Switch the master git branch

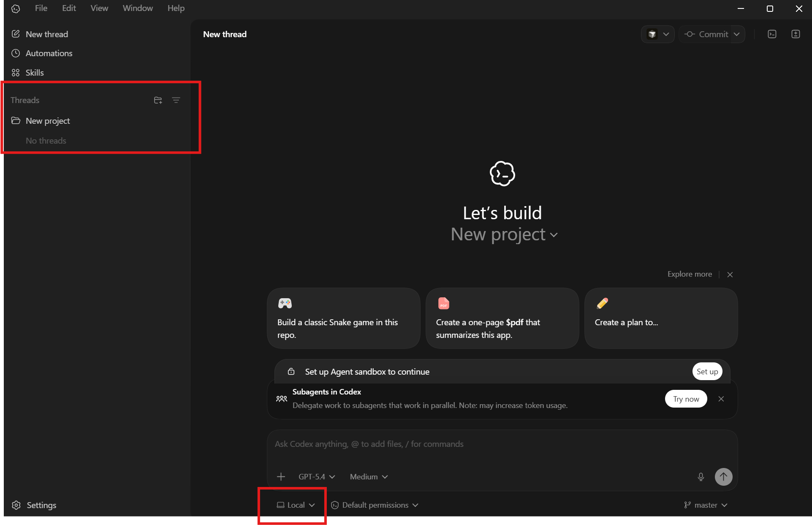coord(705,505)
